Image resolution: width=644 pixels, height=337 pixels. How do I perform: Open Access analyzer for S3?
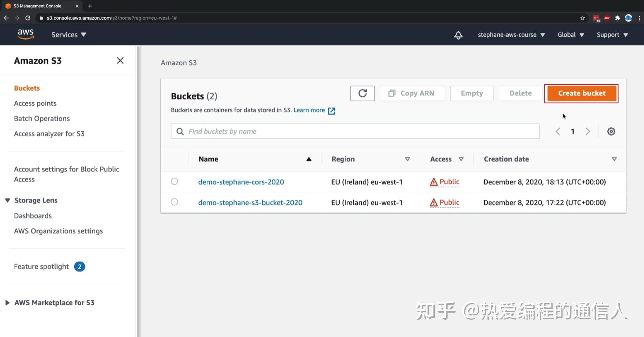pos(49,134)
